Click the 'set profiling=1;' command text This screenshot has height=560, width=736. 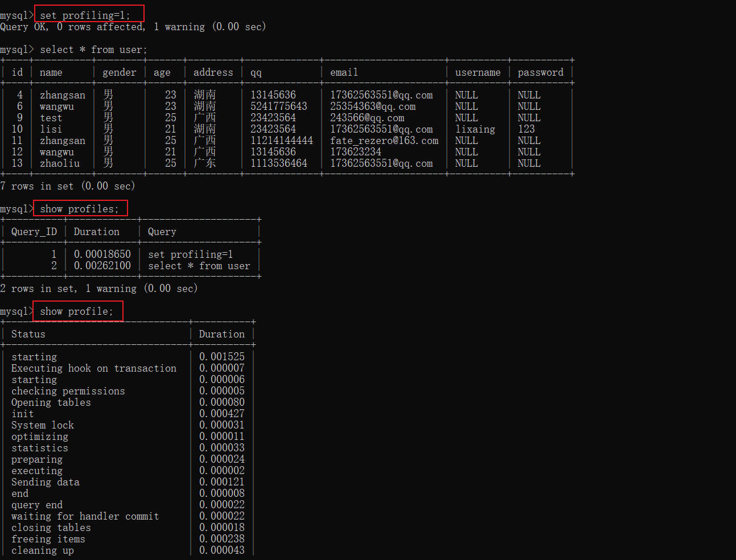[x=85, y=15]
